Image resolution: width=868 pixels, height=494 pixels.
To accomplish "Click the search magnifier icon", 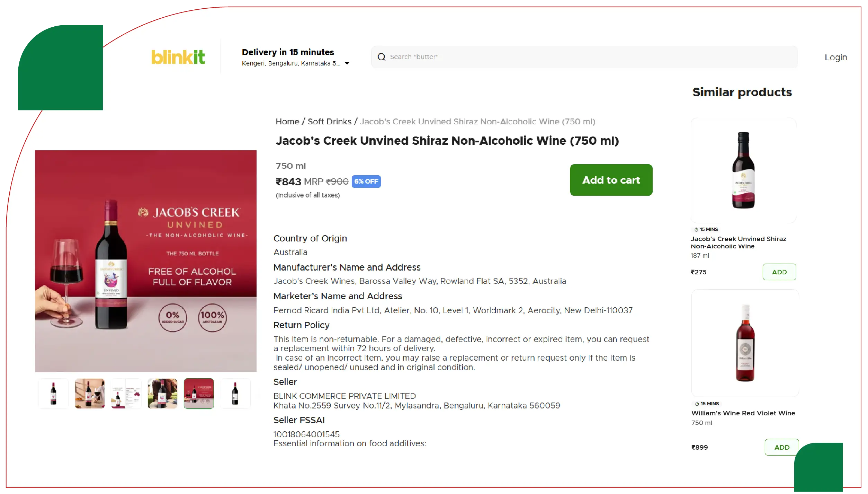I will pos(381,57).
